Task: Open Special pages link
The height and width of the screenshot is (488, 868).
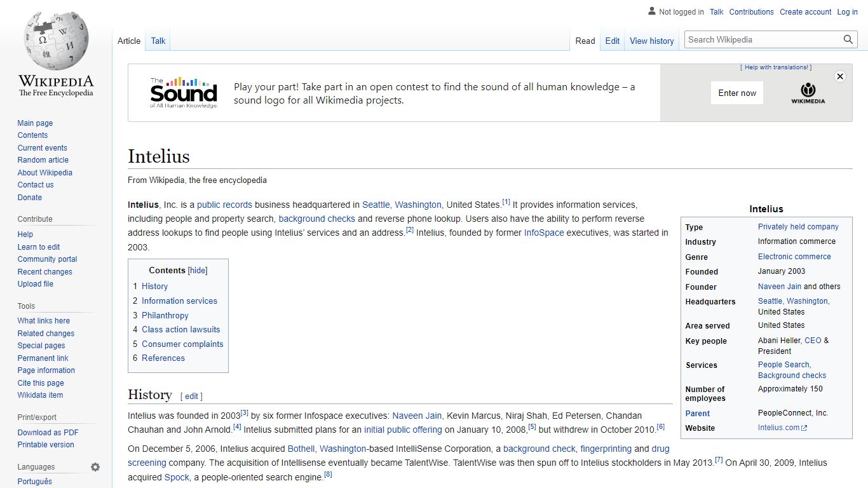Action: point(41,346)
